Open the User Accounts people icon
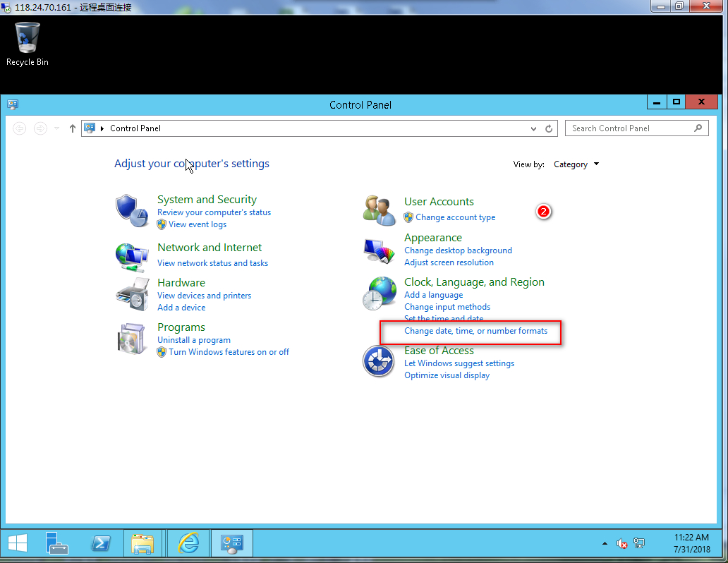The height and width of the screenshot is (563, 728). [379, 210]
